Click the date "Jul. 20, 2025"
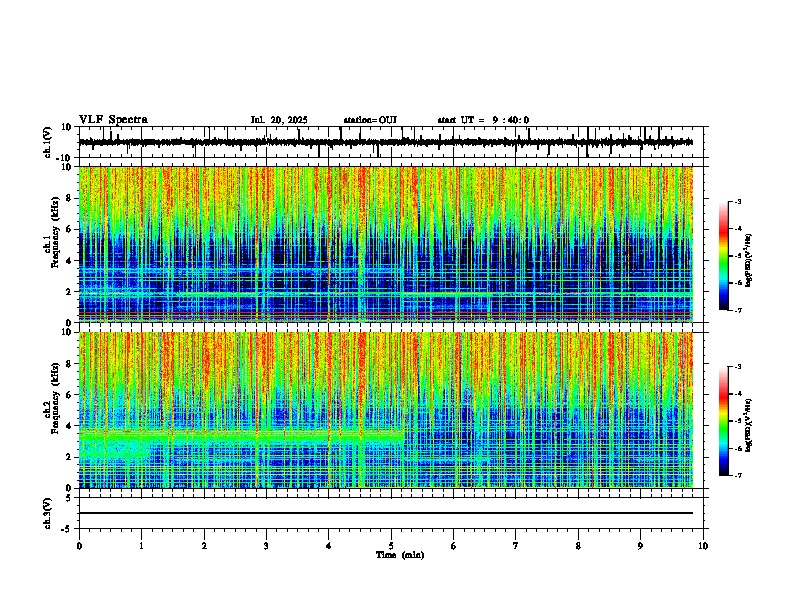This screenshot has height=612, width=792. (279, 120)
